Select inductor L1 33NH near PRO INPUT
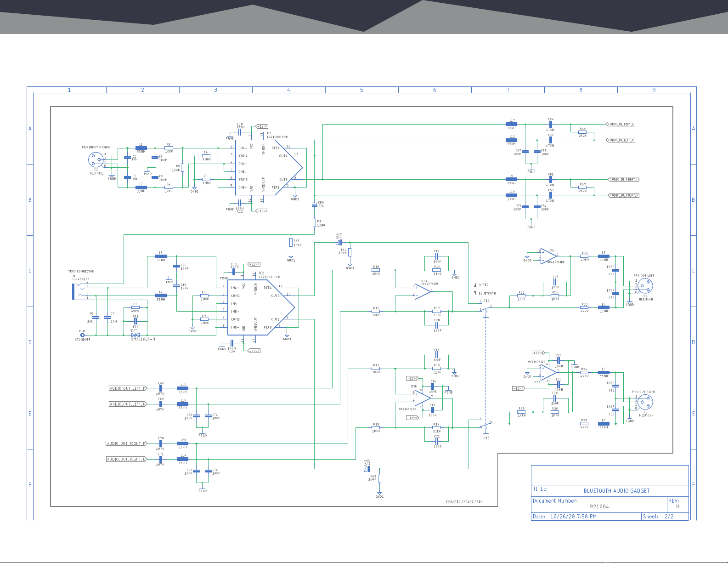Viewport: 728px width, 563px height. tap(141, 148)
